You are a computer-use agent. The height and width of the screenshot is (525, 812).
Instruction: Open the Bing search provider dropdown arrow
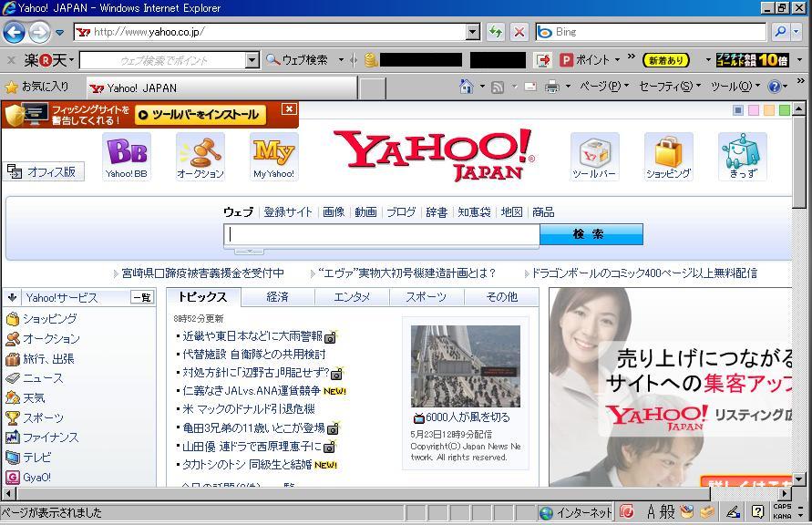[x=797, y=32]
